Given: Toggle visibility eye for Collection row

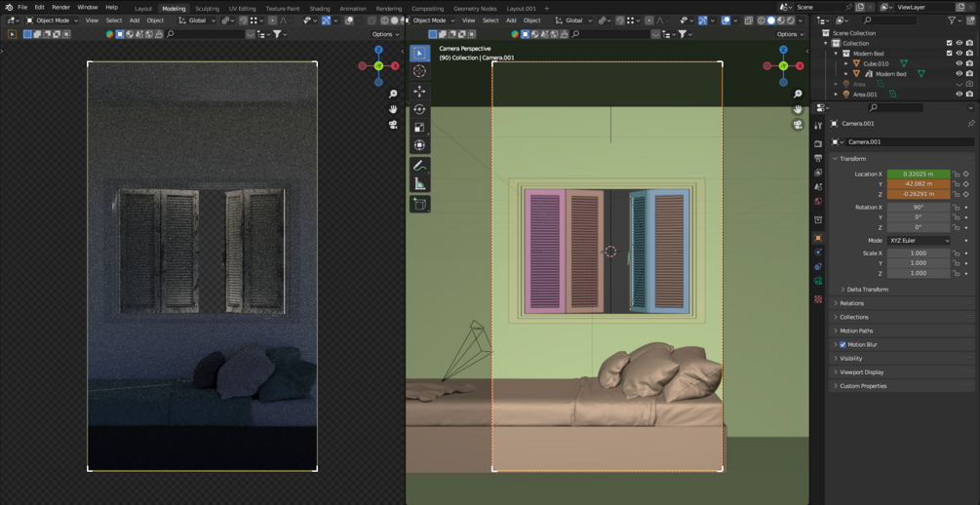Looking at the screenshot, I should 960,43.
